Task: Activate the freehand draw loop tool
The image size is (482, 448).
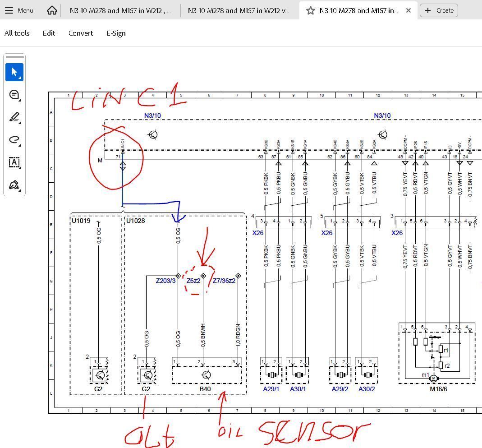Action: point(14,140)
